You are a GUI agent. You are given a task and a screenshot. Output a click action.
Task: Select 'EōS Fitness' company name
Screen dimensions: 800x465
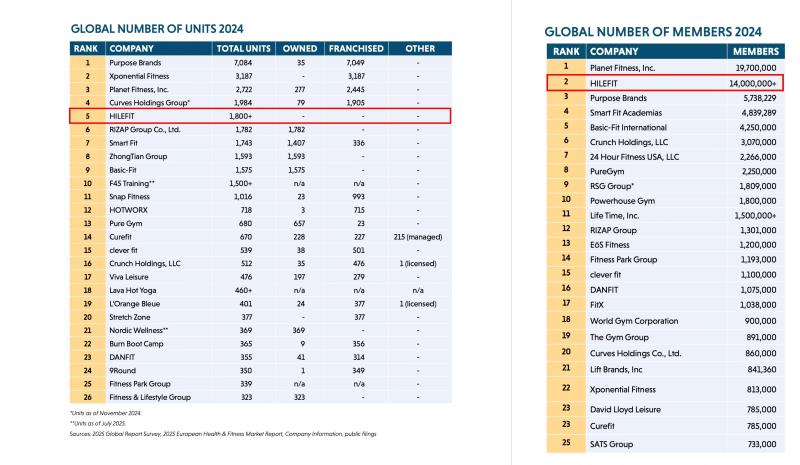(610, 245)
